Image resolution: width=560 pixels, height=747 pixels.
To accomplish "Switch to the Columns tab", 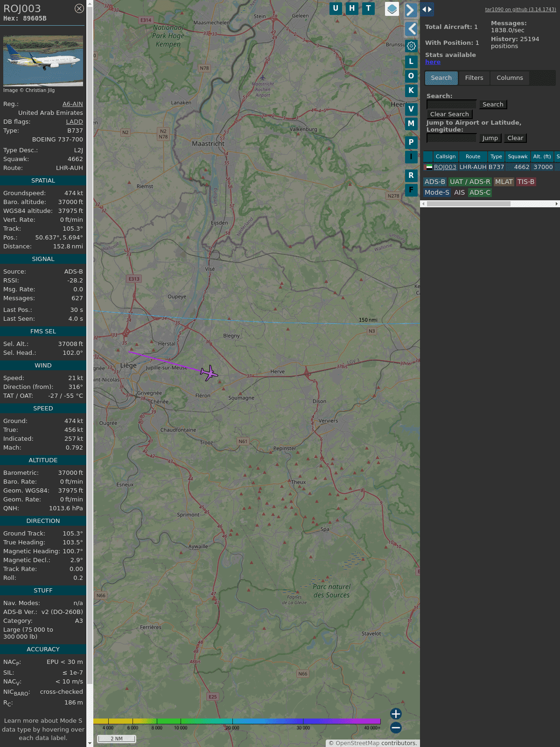I will click(x=510, y=78).
